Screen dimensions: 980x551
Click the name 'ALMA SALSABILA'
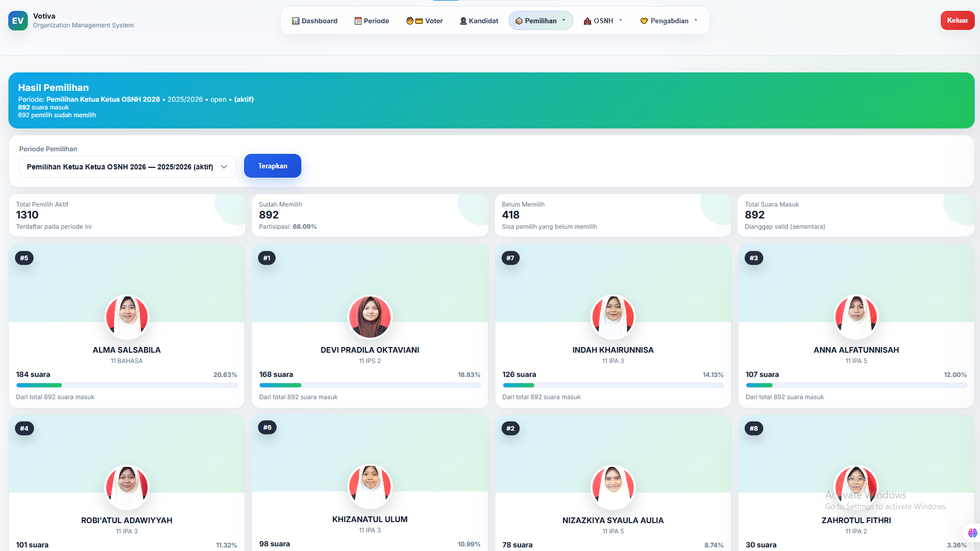pyautogui.click(x=127, y=350)
